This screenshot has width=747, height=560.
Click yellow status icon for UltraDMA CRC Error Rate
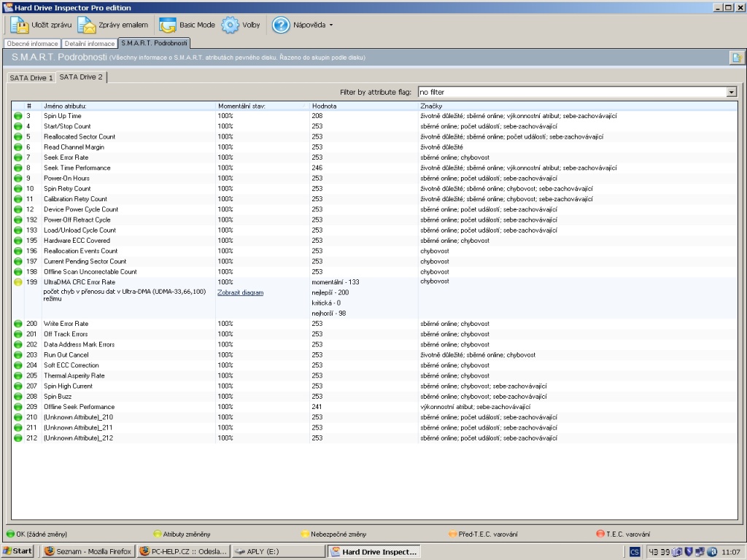click(18, 281)
